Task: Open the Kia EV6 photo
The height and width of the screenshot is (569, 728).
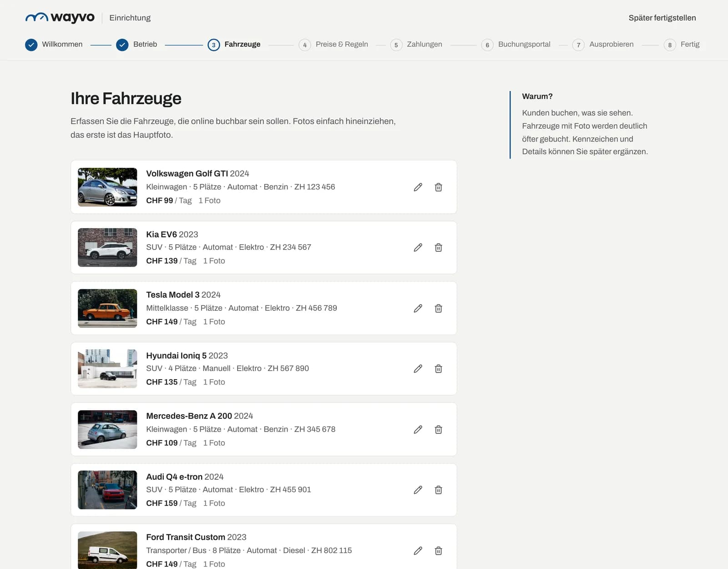Action: pyautogui.click(x=107, y=248)
